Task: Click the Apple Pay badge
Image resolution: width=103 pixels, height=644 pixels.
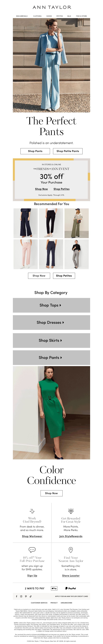Action: click(54, 588)
